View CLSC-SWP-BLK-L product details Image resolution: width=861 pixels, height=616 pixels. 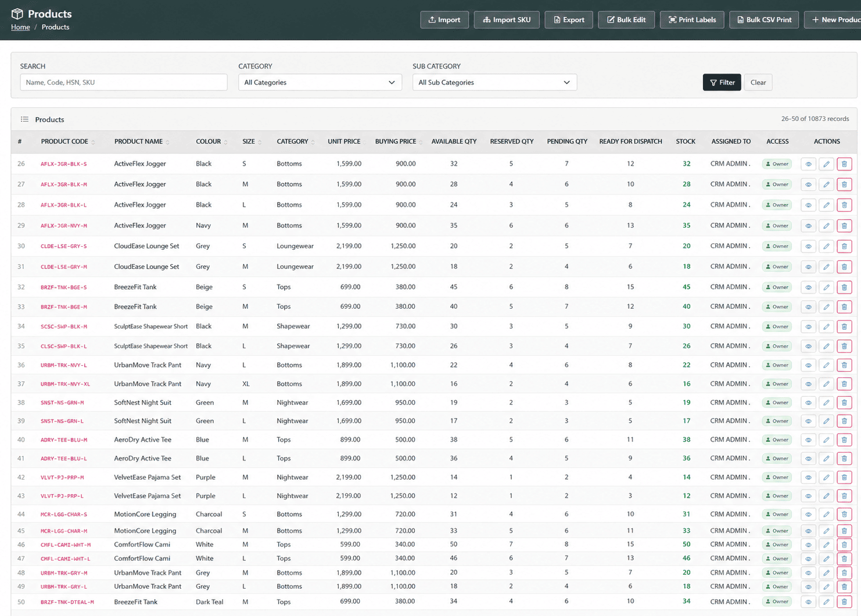tap(808, 346)
